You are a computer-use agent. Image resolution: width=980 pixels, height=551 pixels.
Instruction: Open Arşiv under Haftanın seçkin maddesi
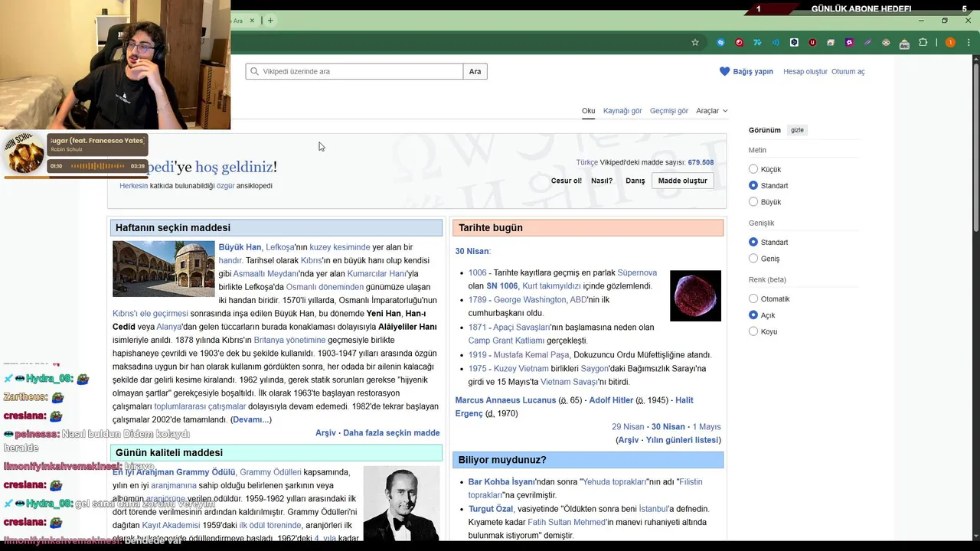[x=325, y=433]
